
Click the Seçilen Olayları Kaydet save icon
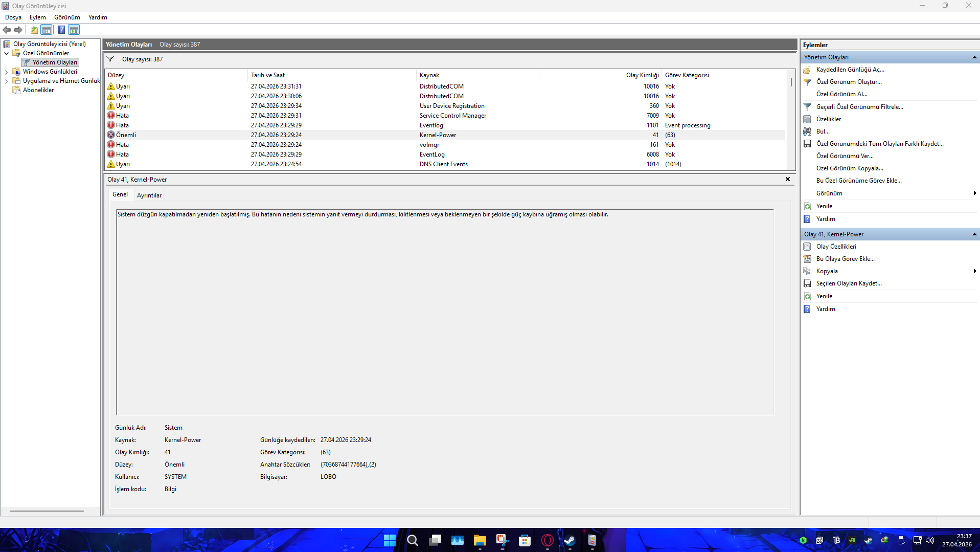pos(807,283)
